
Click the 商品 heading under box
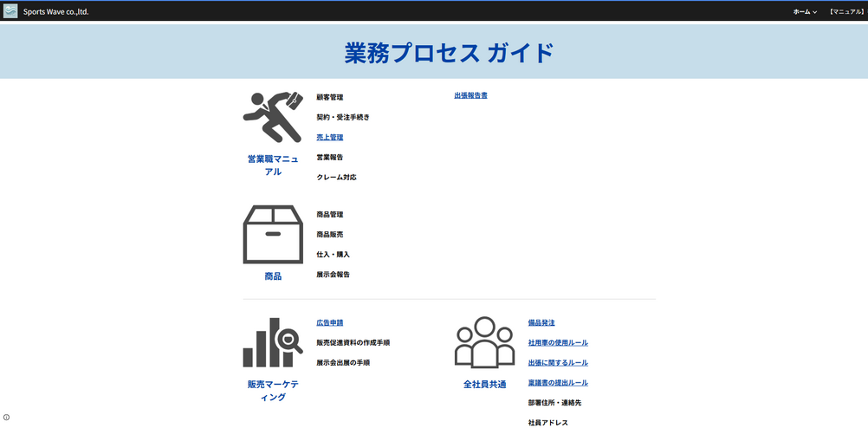tap(273, 276)
